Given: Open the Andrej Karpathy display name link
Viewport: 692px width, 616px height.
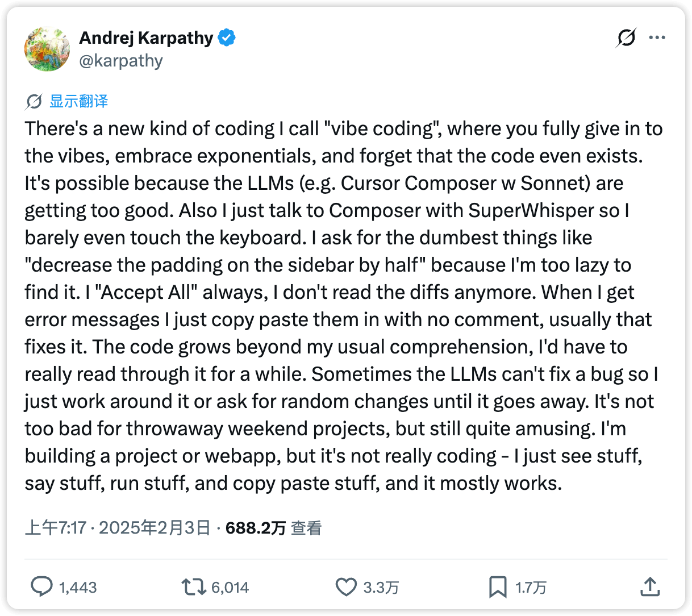Looking at the screenshot, I should (x=146, y=38).
